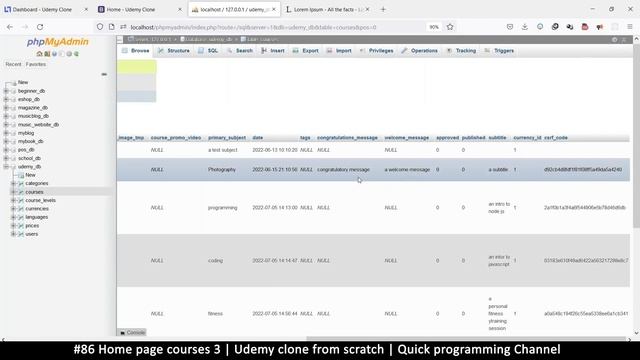Close the Home - Udemy Clone tab
The height and width of the screenshot is (360, 640).
click(180, 9)
